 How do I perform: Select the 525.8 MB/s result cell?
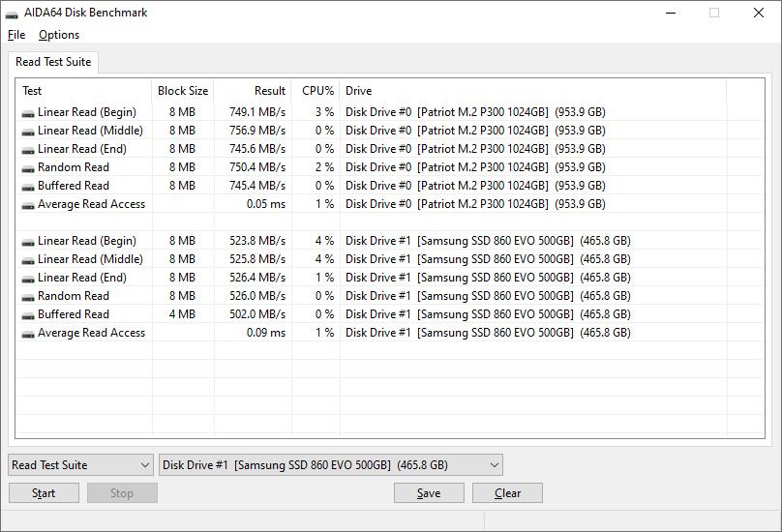coord(257,259)
